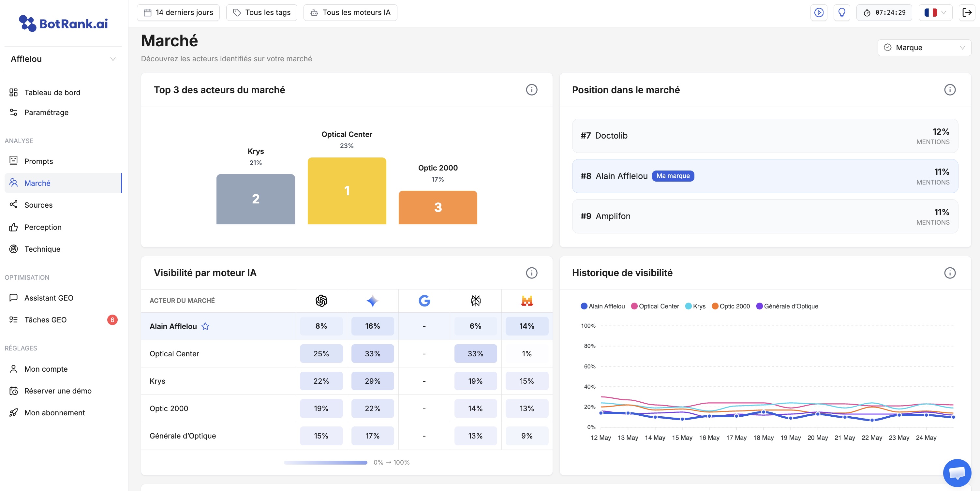Click the Gemini engine column icon

372,301
